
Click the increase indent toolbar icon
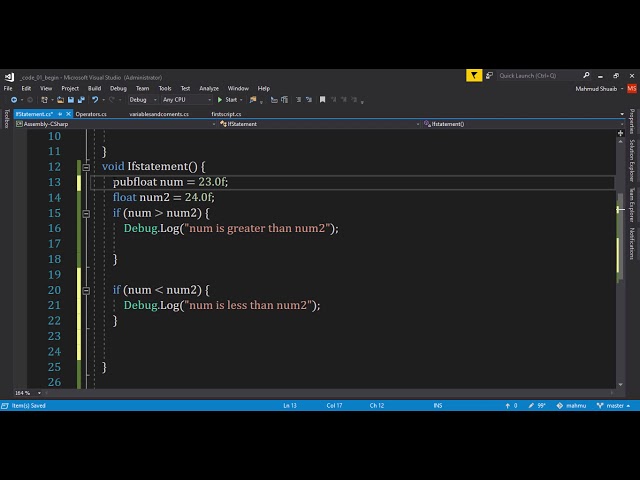309,100
